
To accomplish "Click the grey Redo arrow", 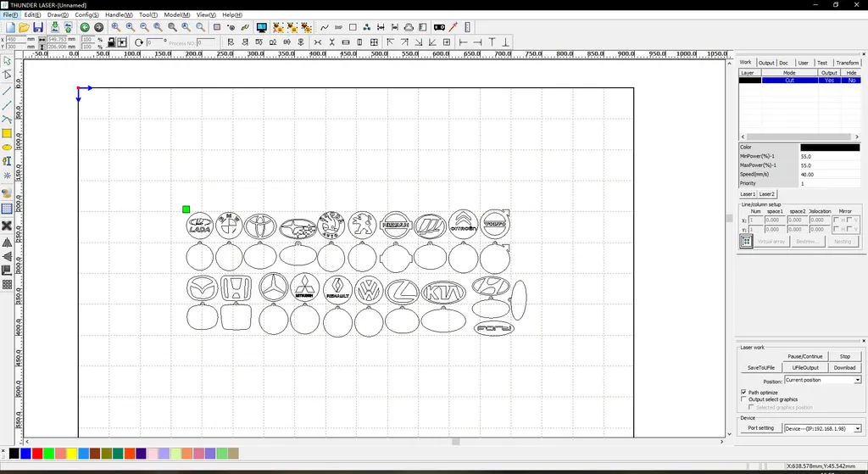I will 98,27.
